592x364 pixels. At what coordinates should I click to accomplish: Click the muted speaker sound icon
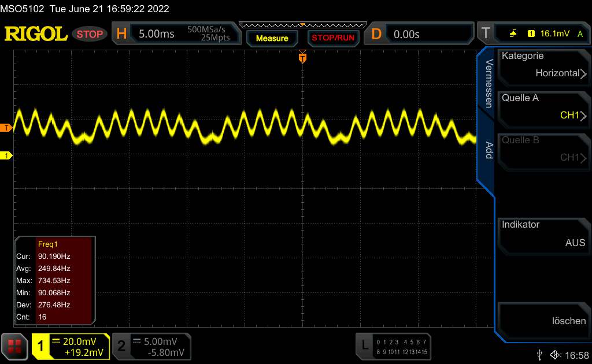click(x=556, y=354)
